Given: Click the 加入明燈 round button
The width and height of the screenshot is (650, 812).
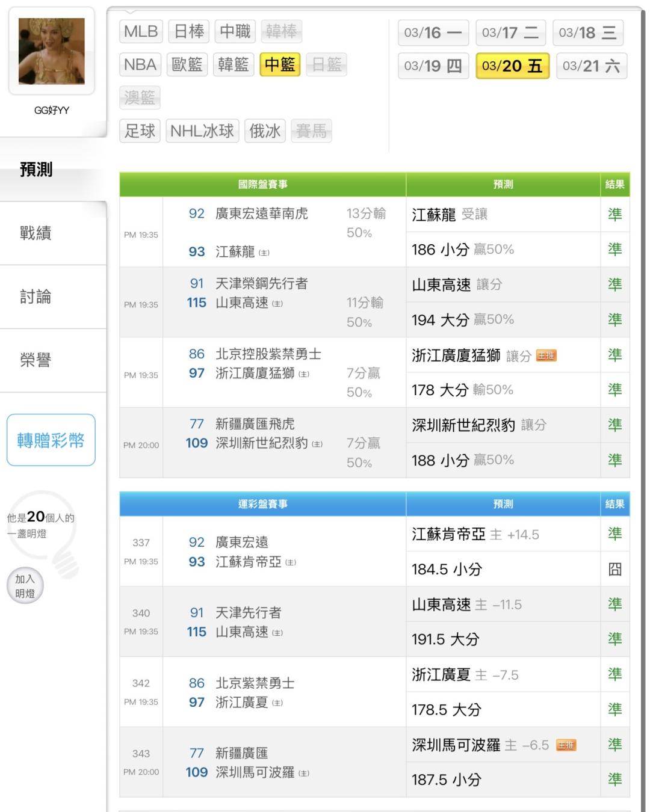Looking at the screenshot, I should click(x=25, y=586).
